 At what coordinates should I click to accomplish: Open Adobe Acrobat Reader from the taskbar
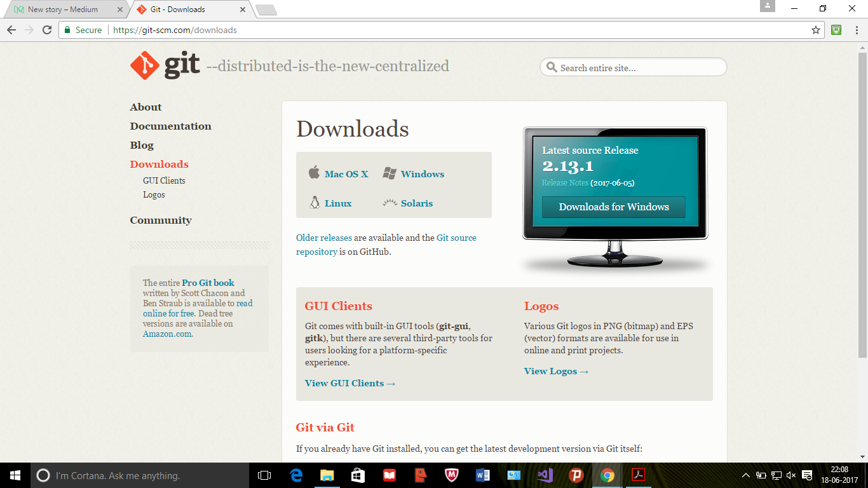[x=639, y=475]
